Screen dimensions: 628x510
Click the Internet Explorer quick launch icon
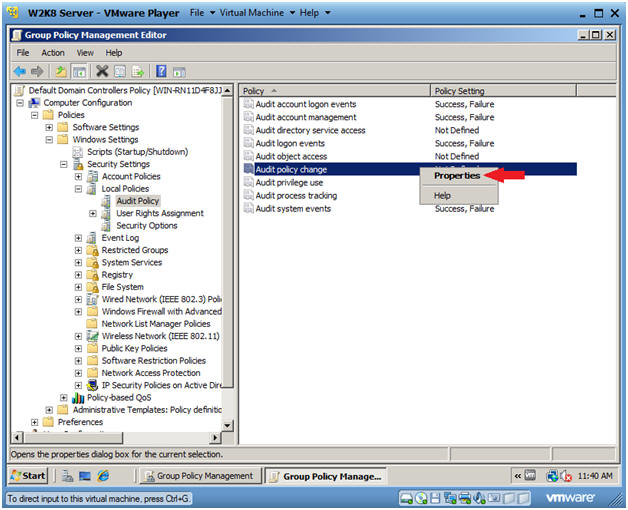tap(103, 476)
